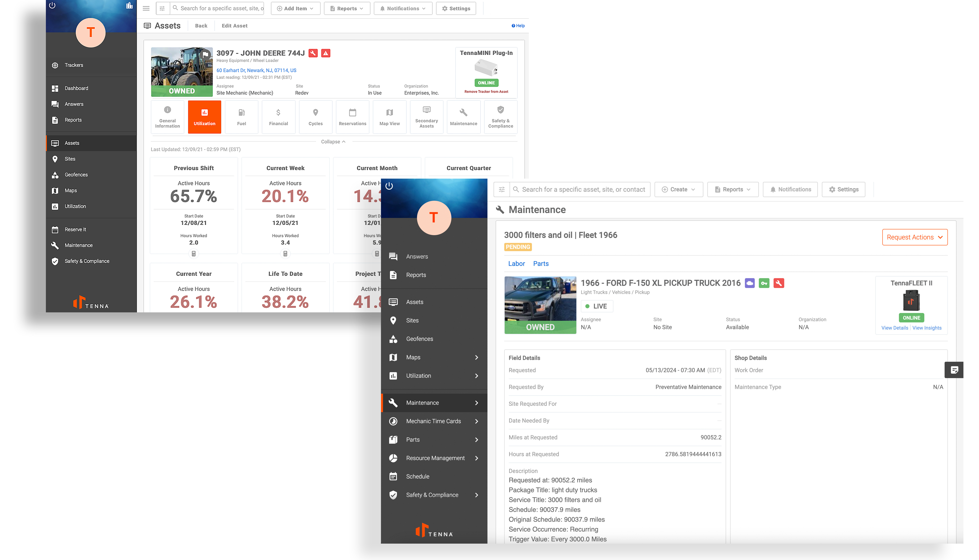Open Sites in Maintenance window sidebar
Image resolution: width=979 pixels, height=560 pixels.
[434, 320]
